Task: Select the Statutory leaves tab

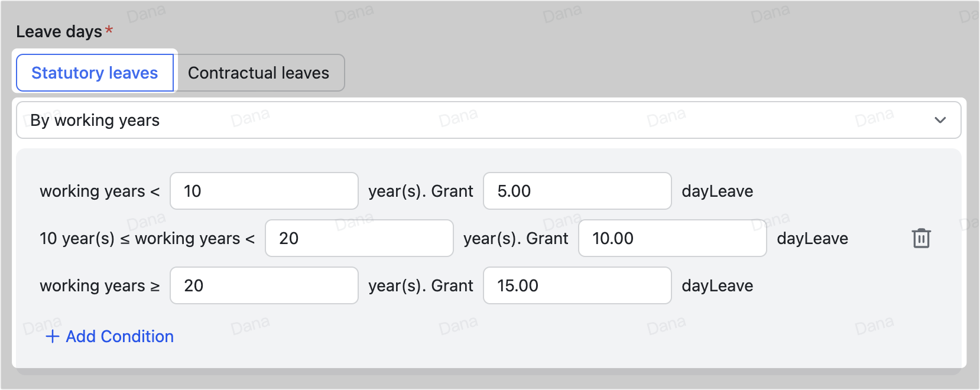Action: pyautogui.click(x=95, y=73)
